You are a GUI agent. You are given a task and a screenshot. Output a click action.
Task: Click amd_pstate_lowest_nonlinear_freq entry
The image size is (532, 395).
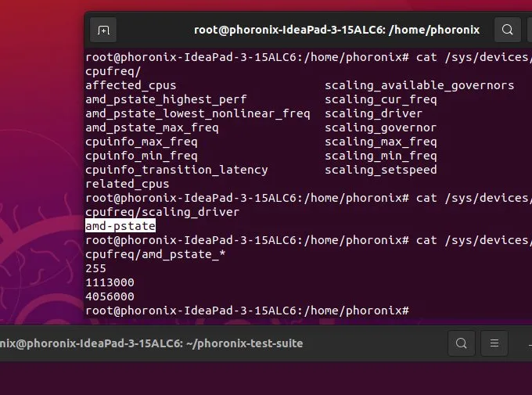point(198,113)
